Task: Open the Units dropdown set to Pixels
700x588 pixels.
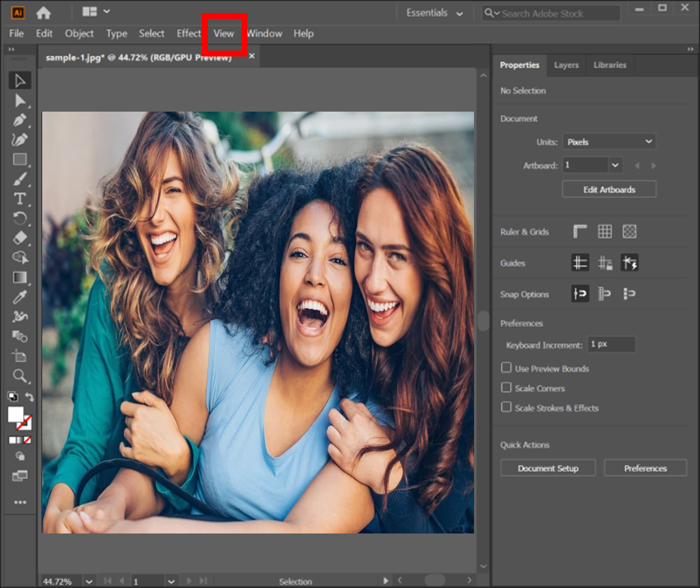Action: 608,141
